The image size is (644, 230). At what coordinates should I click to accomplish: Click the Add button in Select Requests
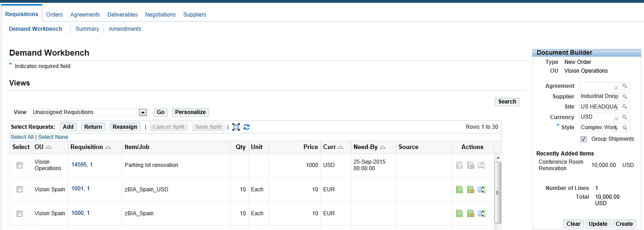(x=68, y=127)
